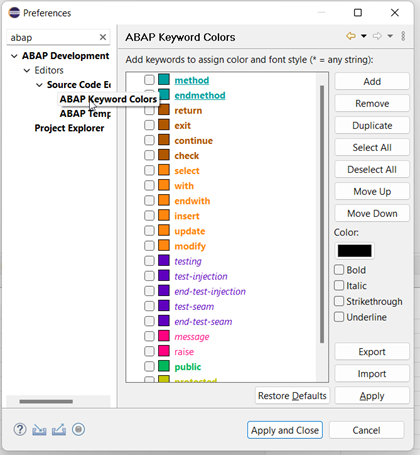
Task: Collapse the Source Code Editors node
Action: point(39,85)
